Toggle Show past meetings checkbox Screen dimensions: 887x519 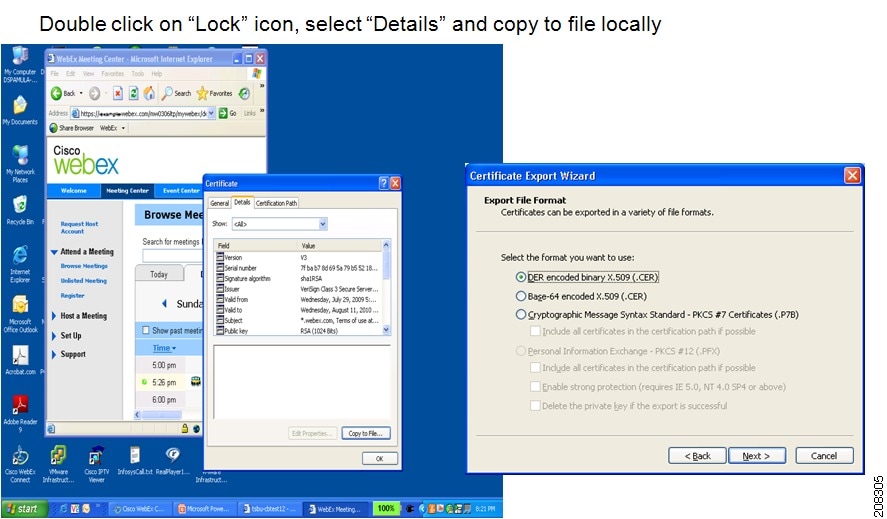(x=146, y=330)
